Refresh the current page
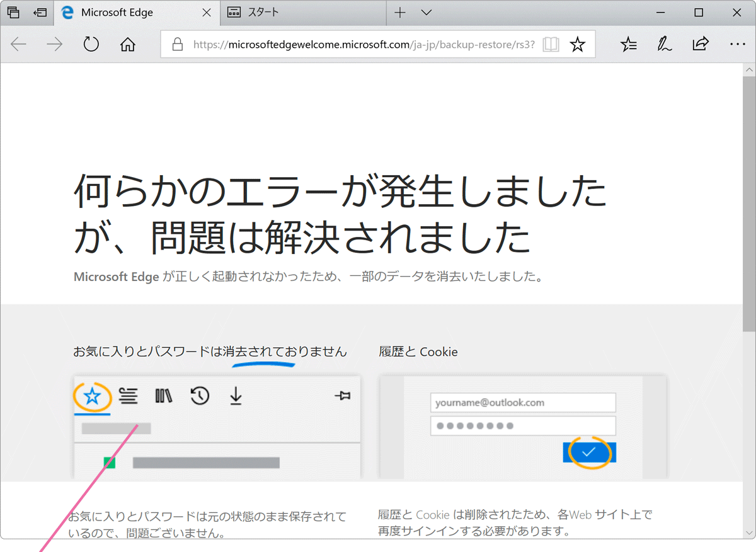The height and width of the screenshot is (552, 756). (x=91, y=44)
